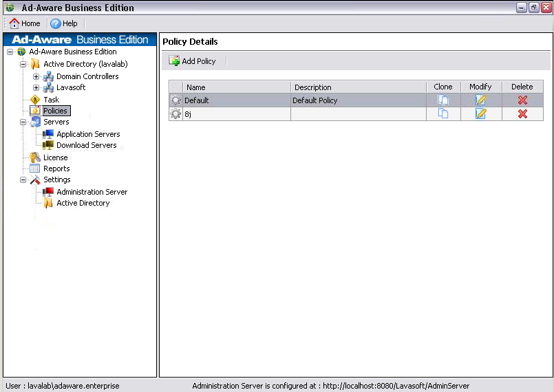Screen dimensions: 554x392
Task: Select the Default policy gear icon
Action: point(175,100)
